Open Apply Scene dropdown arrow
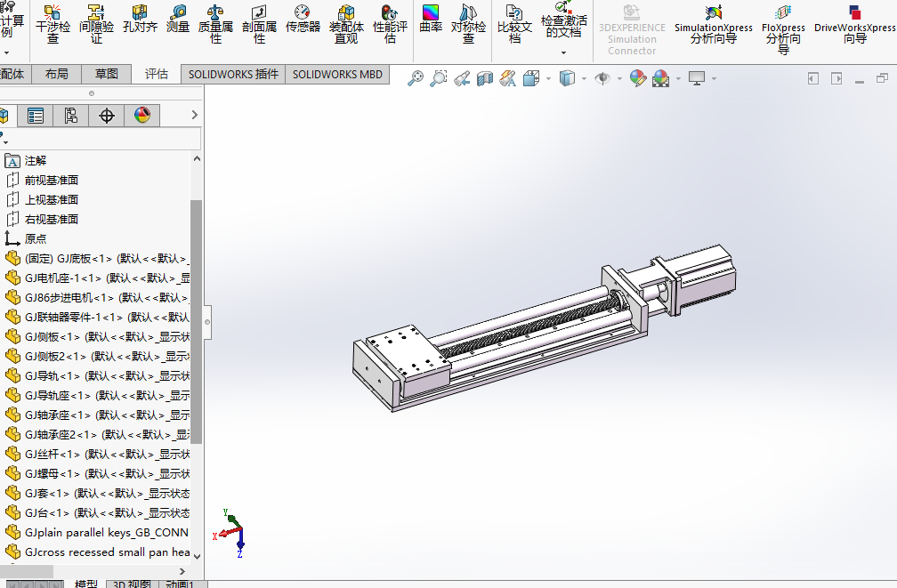This screenshot has height=588, width=897. (x=678, y=79)
